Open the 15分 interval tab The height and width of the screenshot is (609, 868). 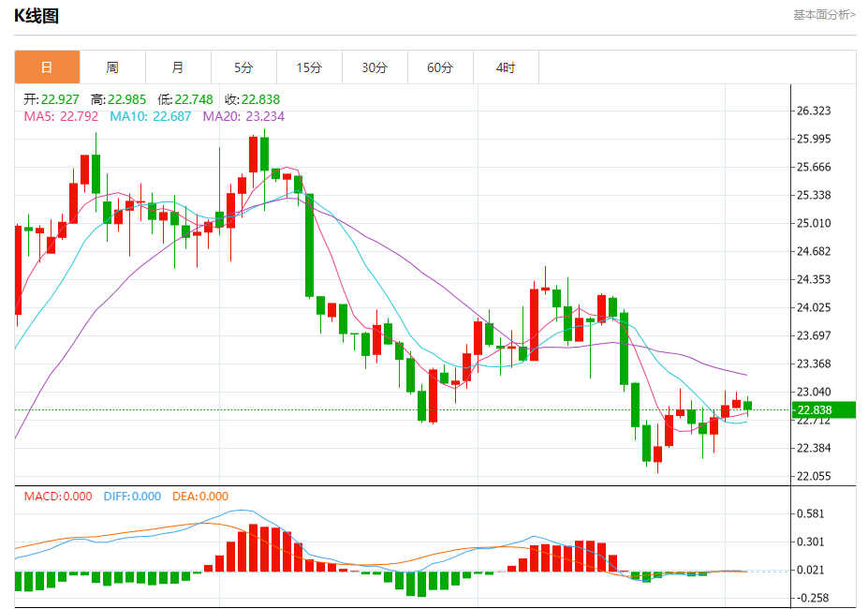click(x=309, y=67)
